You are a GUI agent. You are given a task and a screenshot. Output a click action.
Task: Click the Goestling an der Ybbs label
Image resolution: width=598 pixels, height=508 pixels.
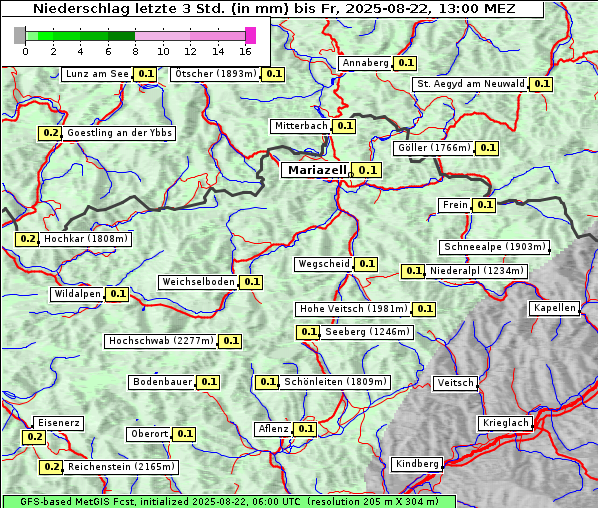click(119, 133)
